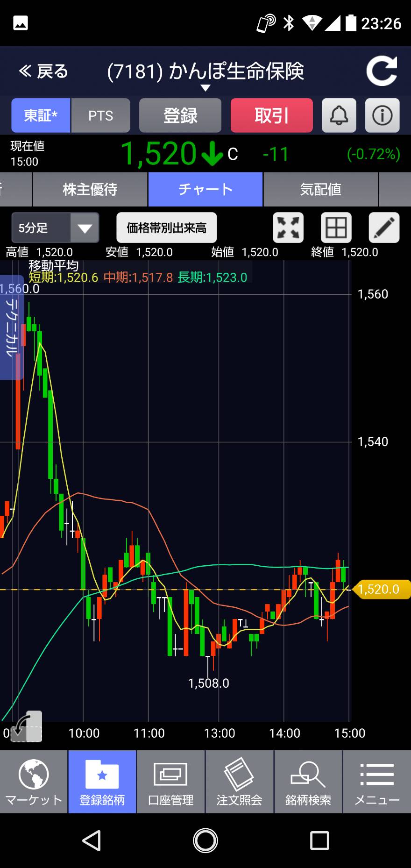Tap the 登録 button
This screenshot has width=411, height=868.
point(180,115)
